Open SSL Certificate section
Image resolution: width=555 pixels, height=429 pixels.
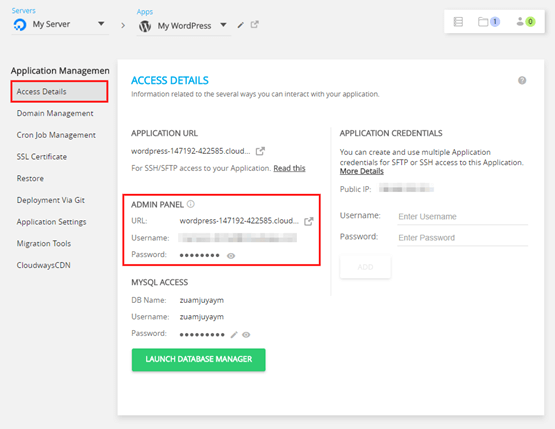41,156
